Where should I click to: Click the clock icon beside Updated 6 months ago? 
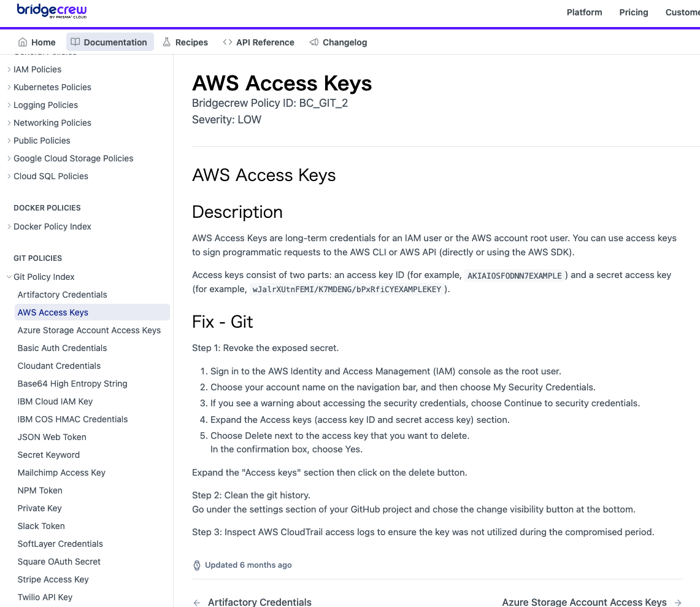(197, 565)
